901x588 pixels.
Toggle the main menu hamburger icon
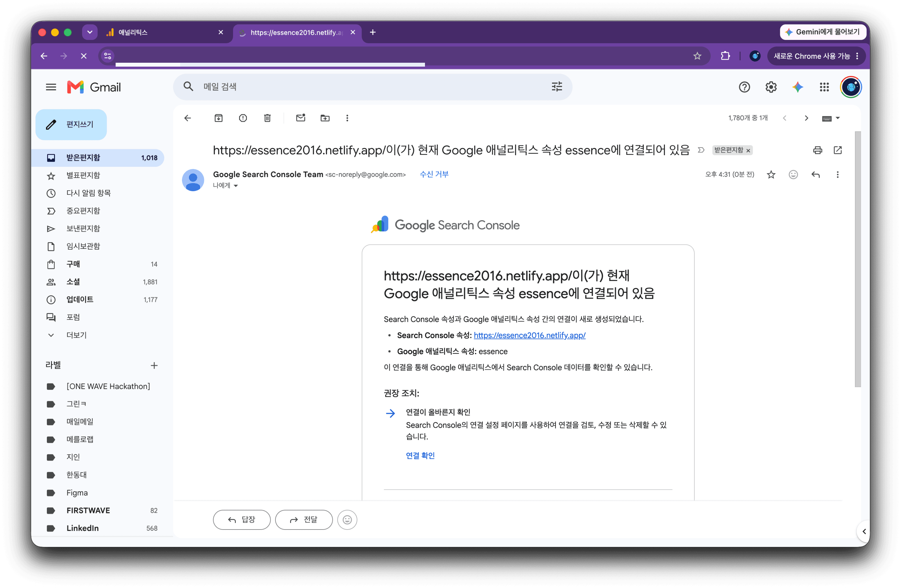pos(51,87)
